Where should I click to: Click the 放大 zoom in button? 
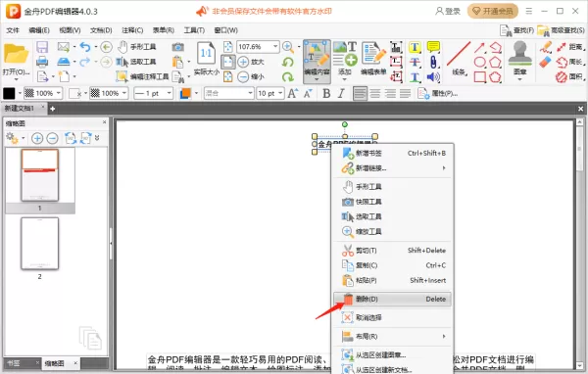251,62
